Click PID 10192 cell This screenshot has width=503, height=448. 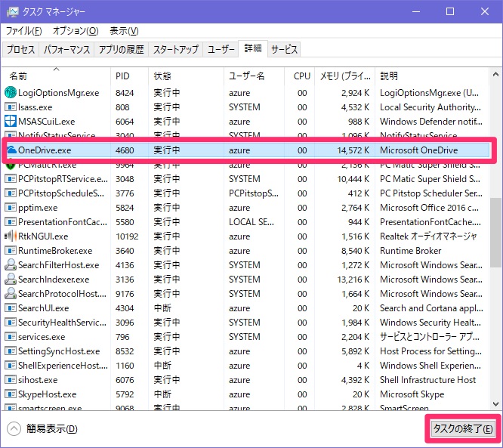click(x=127, y=236)
